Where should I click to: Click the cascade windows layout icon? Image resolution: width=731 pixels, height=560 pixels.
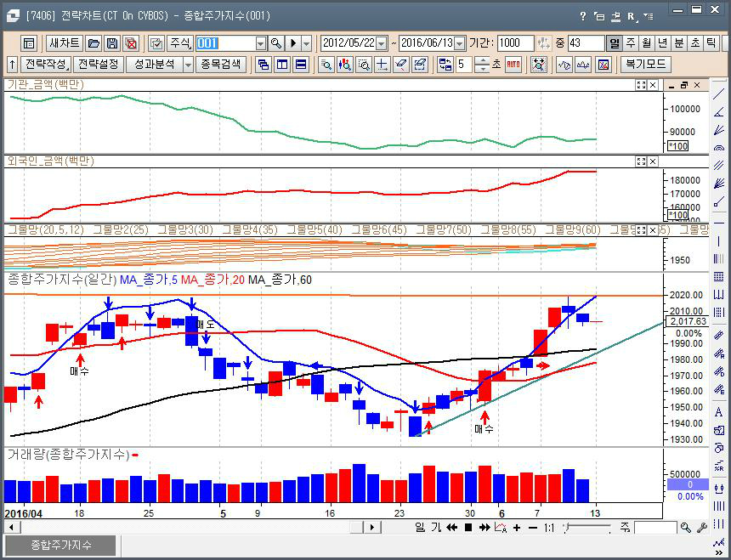point(263,65)
